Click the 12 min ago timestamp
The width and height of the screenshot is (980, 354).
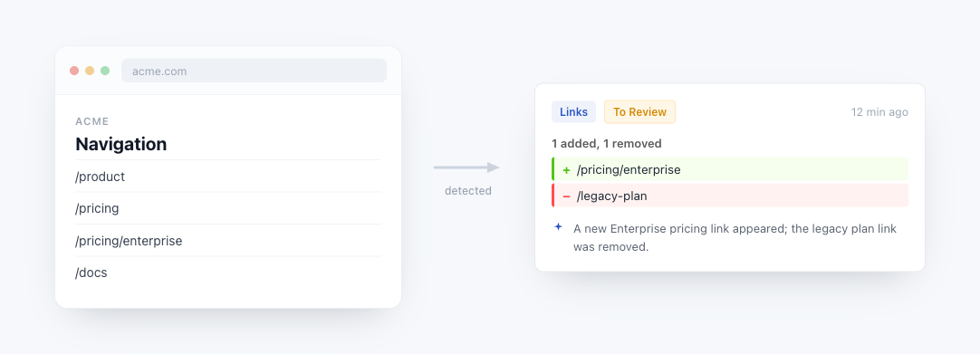click(x=879, y=112)
